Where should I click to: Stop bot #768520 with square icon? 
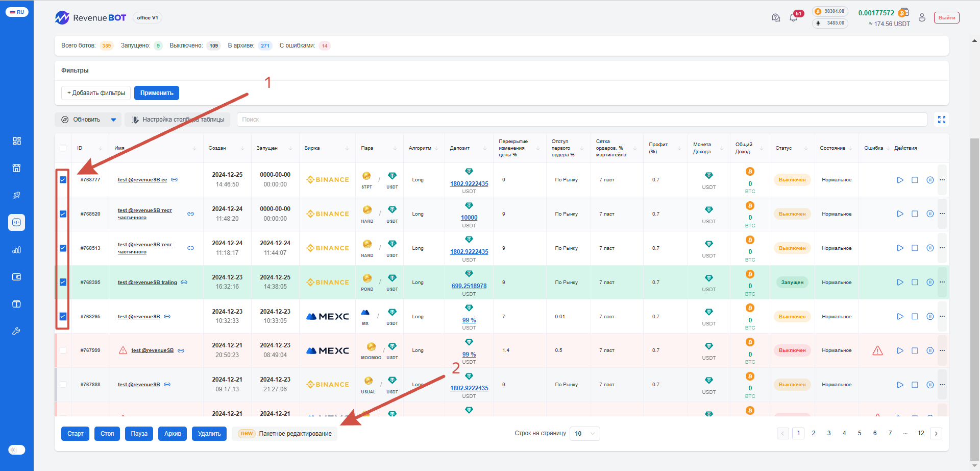click(x=915, y=214)
